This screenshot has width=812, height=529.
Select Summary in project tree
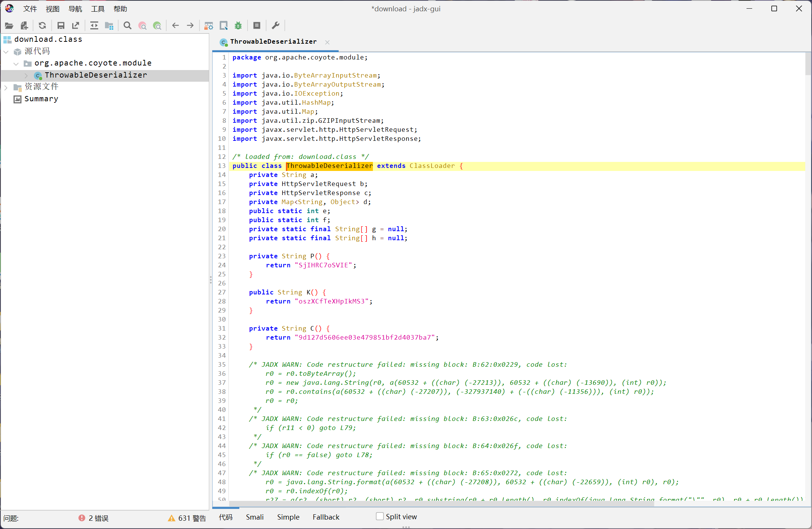41,99
